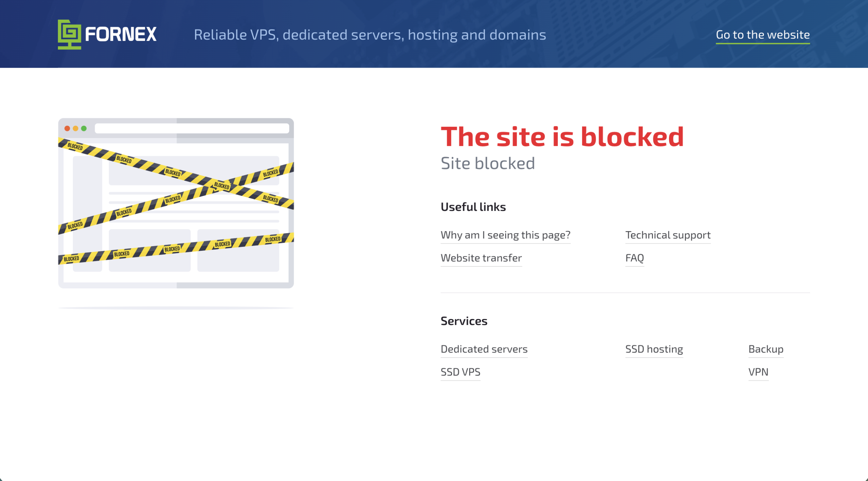Open the Backup service link
868x481 pixels.
coord(766,349)
